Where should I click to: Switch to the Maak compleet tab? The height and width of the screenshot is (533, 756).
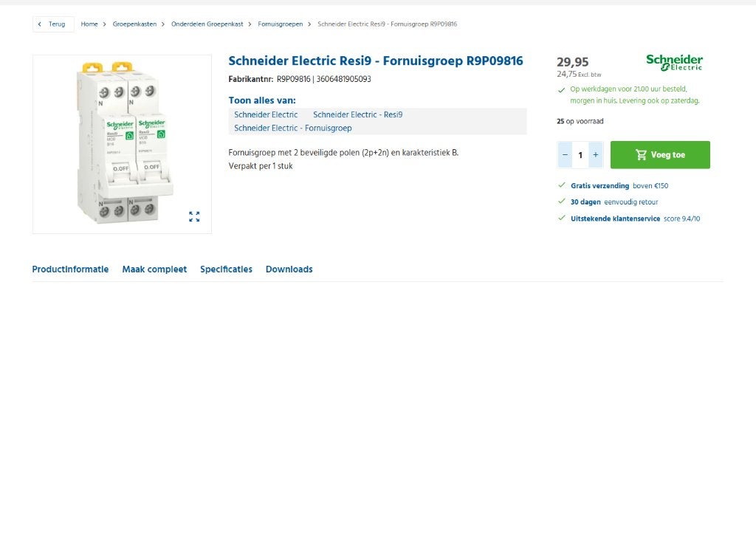point(154,269)
